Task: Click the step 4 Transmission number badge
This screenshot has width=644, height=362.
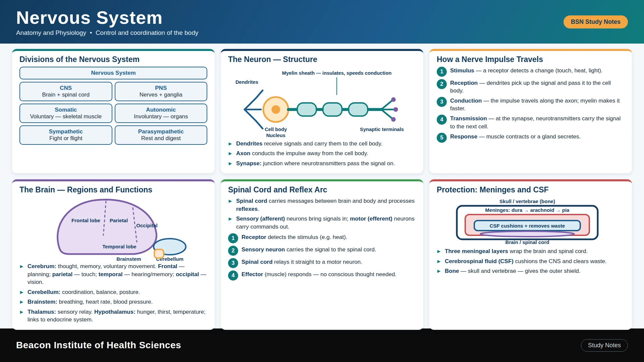Action: pyautogui.click(x=442, y=119)
